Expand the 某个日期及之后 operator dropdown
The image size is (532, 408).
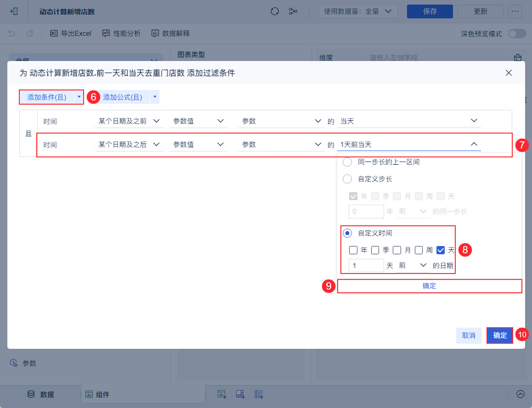[129, 145]
